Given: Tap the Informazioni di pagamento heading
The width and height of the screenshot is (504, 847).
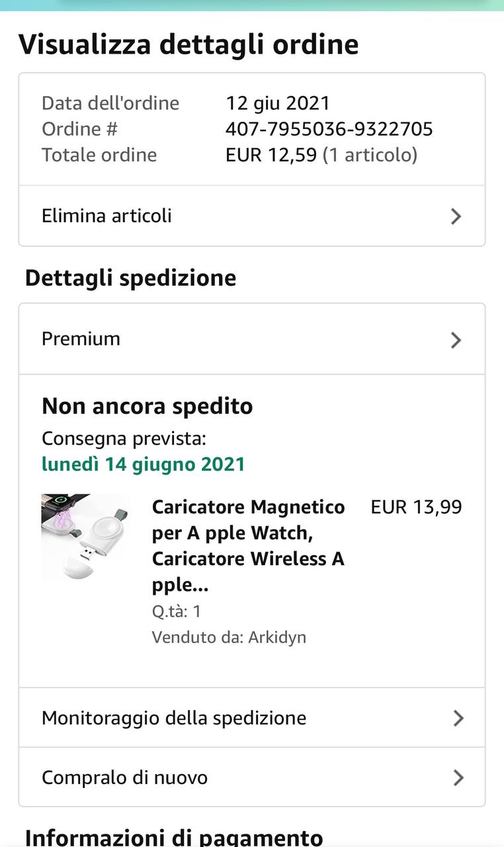Looking at the screenshot, I should 174,838.
